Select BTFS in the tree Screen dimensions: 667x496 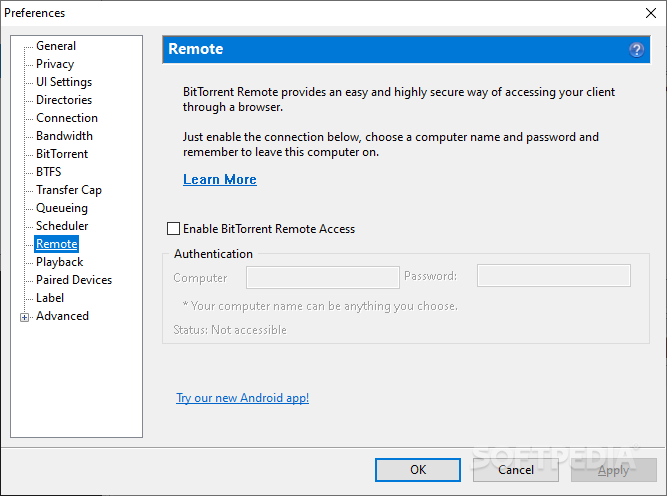coord(48,172)
